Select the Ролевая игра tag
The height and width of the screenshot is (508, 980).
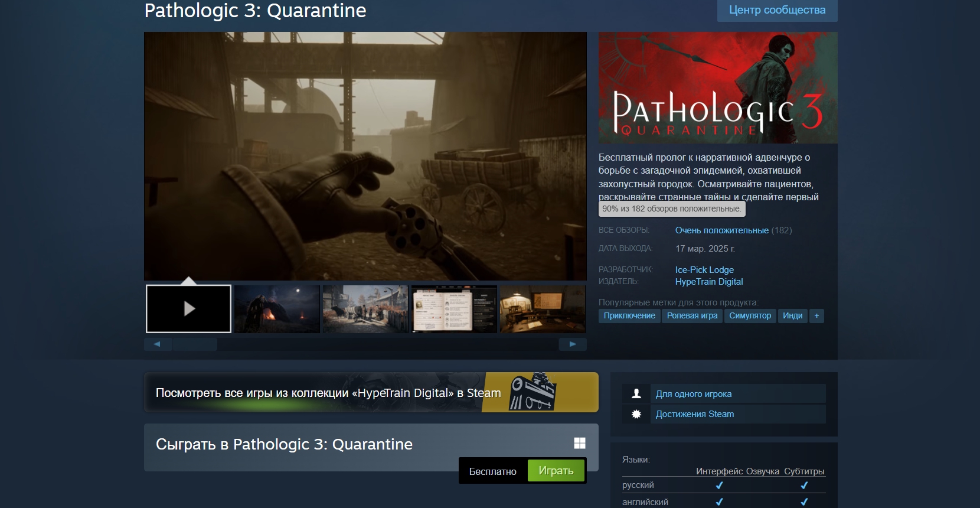(x=692, y=316)
